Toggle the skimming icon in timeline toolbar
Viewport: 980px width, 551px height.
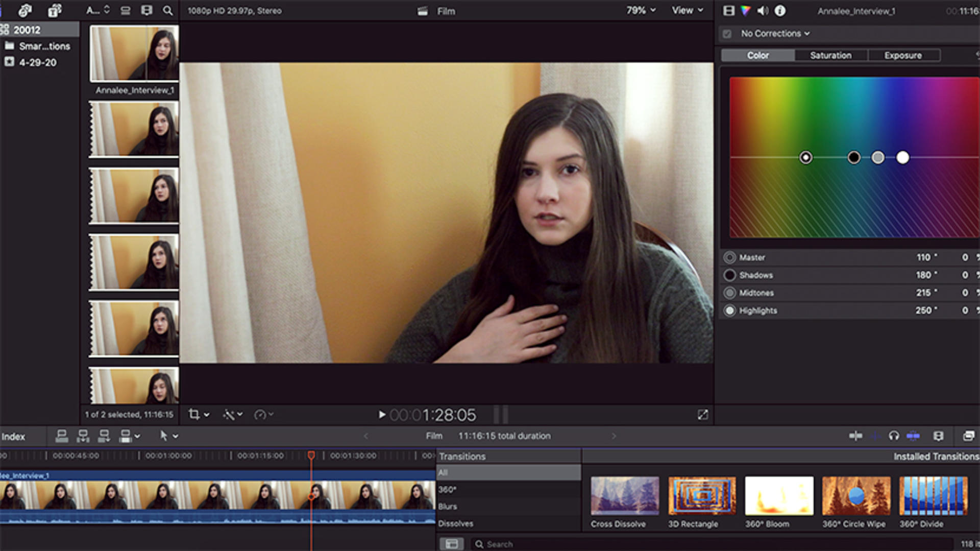(x=855, y=436)
